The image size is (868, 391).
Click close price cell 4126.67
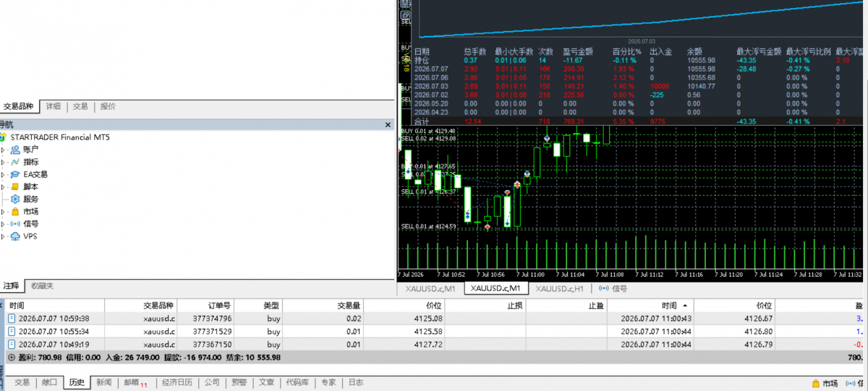click(x=759, y=319)
